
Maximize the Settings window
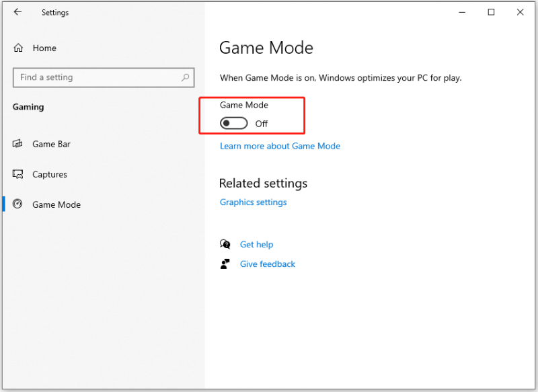[x=491, y=12]
